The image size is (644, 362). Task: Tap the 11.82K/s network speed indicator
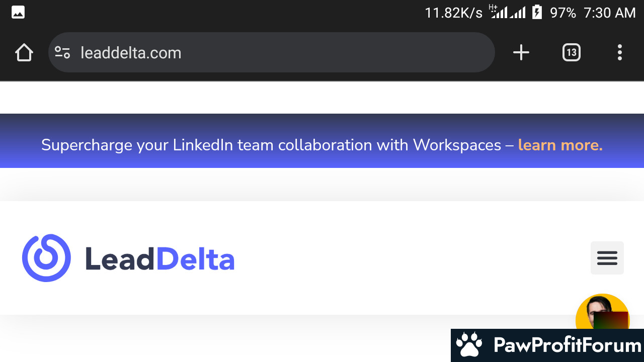point(453,13)
